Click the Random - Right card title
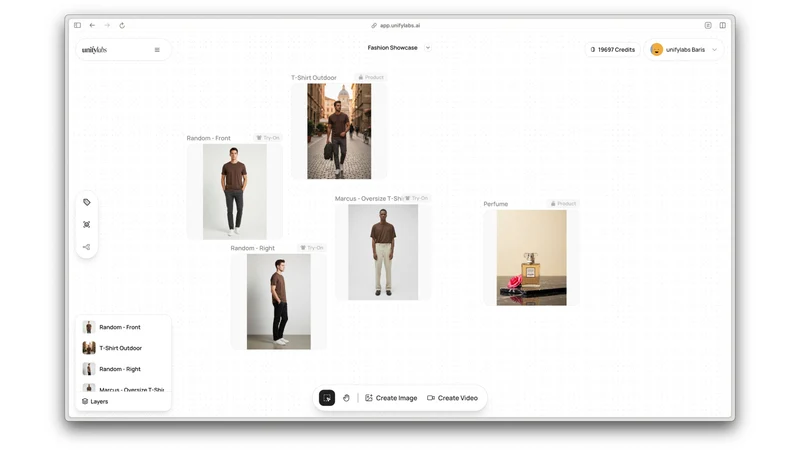800x450 pixels. (x=253, y=248)
